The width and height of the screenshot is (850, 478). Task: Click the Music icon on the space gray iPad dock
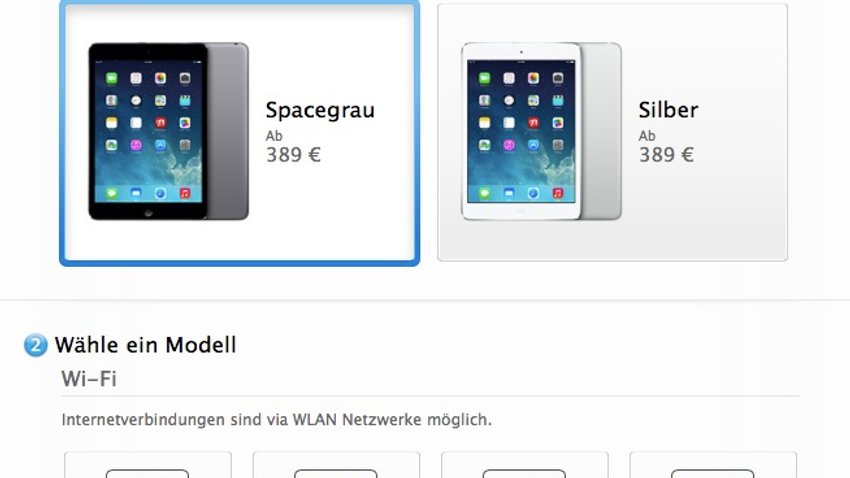[185, 193]
